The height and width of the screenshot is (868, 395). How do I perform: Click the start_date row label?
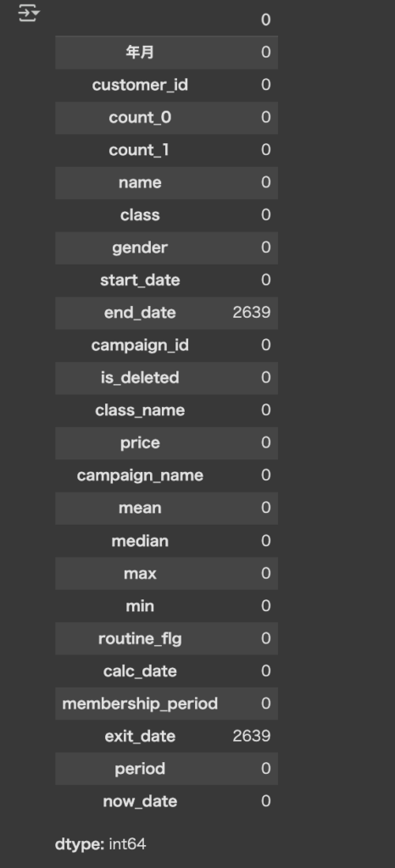140,280
